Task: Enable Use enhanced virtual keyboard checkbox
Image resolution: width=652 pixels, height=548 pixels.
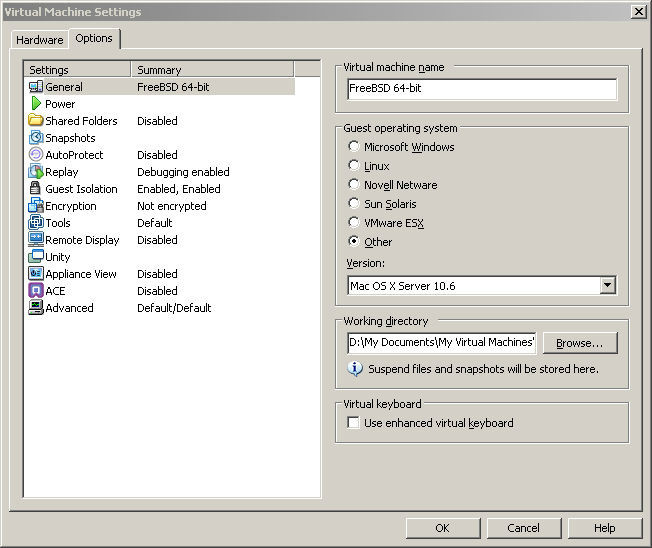Action: tap(353, 422)
